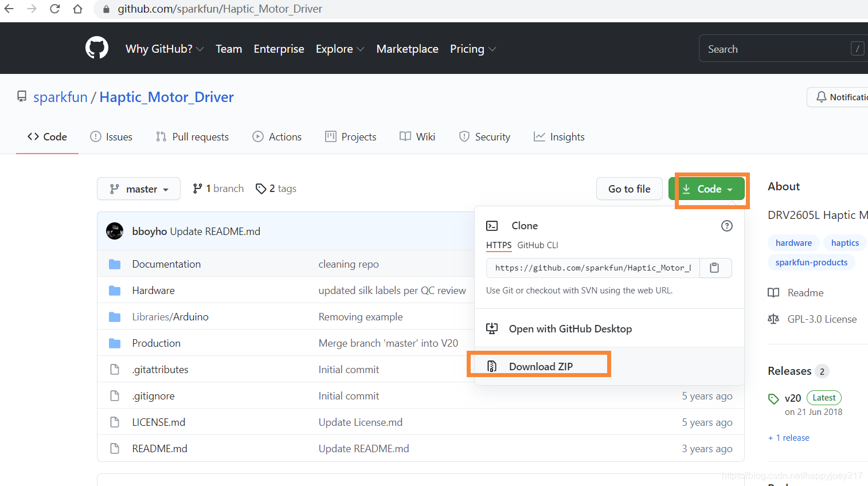Screen dimensions: 868x486
Task: Click the padlock icon in address bar
Action: pyautogui.click(x=106, y=9)
